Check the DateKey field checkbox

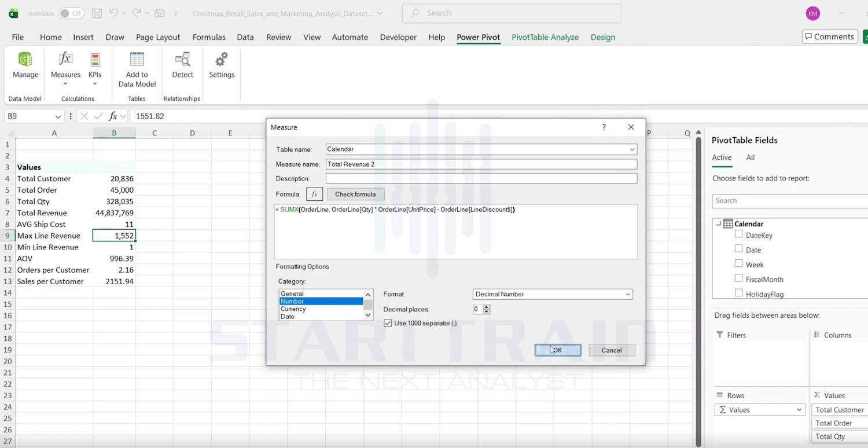[738, 234]
